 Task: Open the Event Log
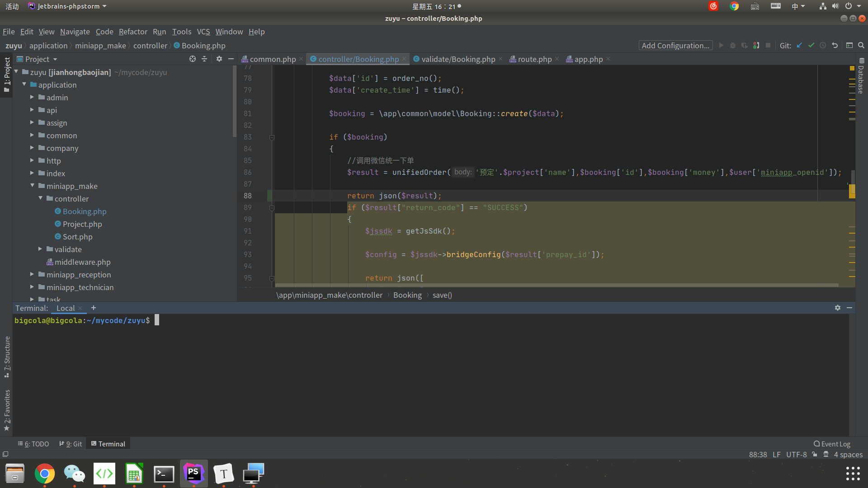point(832,444)
